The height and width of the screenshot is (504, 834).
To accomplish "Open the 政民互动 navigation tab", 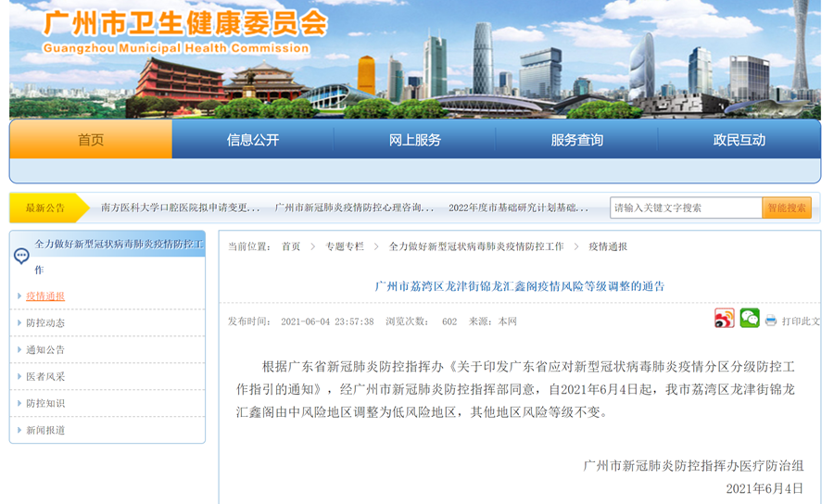I will 739,139.
